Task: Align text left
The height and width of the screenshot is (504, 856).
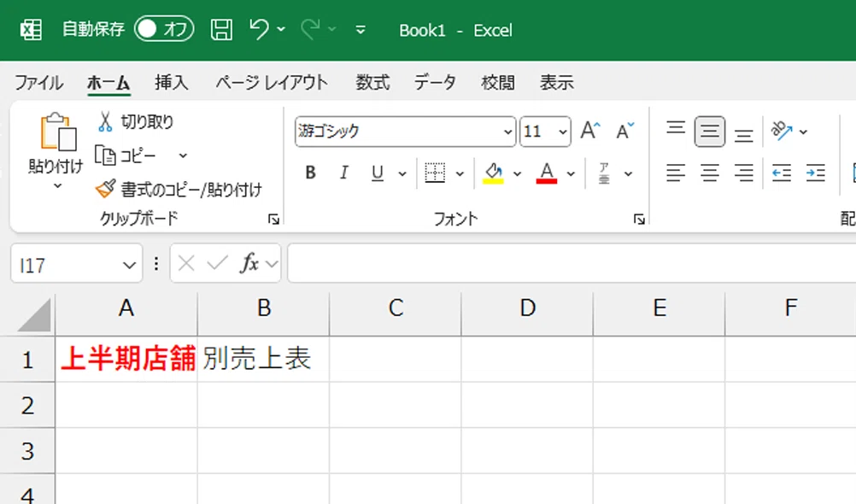Action: 676,173
